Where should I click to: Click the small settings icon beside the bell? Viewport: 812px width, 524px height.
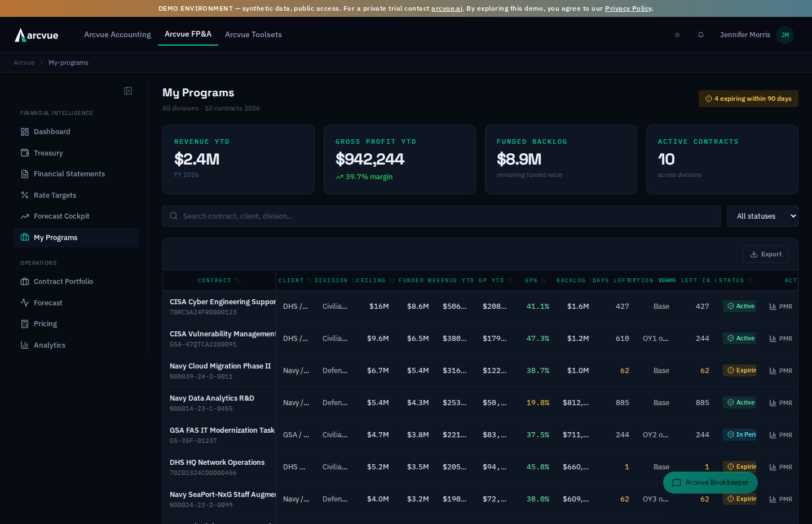677,35
